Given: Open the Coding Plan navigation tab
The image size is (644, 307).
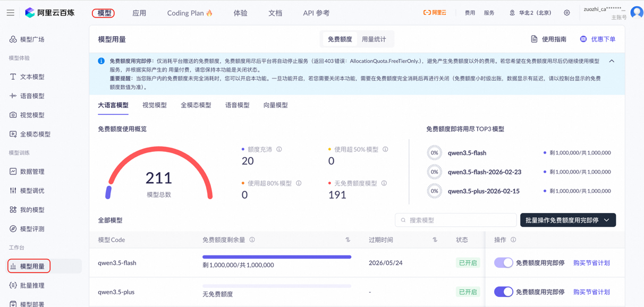Looking at the screenshot, I should (190, 13).
